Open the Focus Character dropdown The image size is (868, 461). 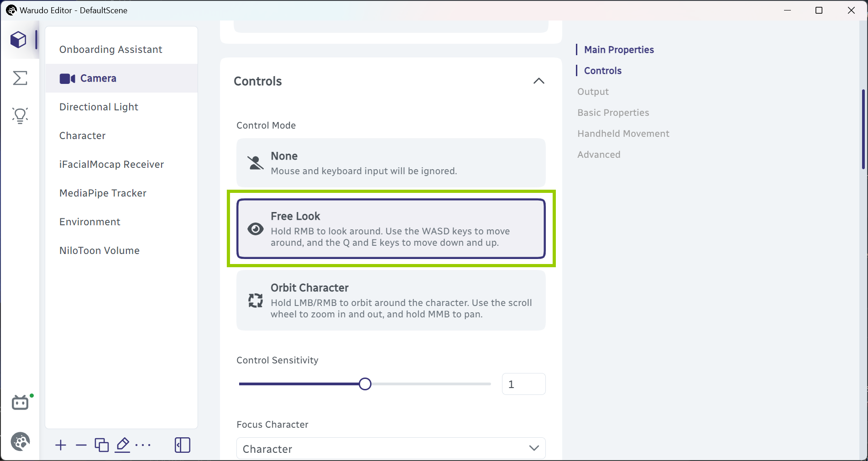click(391, 448)
